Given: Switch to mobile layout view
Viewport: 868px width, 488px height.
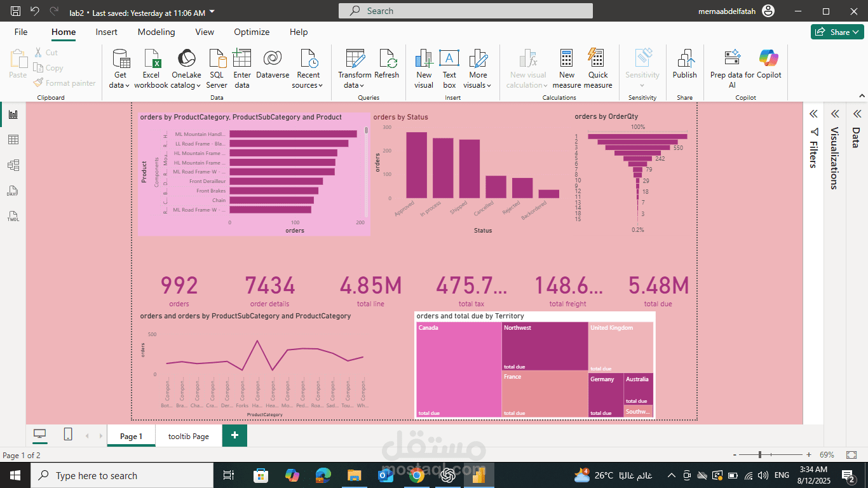Looking at the screenshot, I should coord(68,435).
